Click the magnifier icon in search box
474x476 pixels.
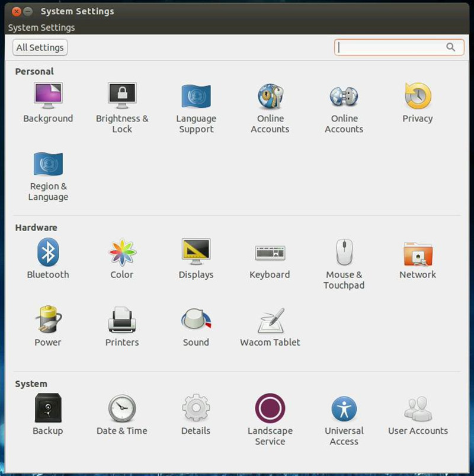click(x=451, y=47)
